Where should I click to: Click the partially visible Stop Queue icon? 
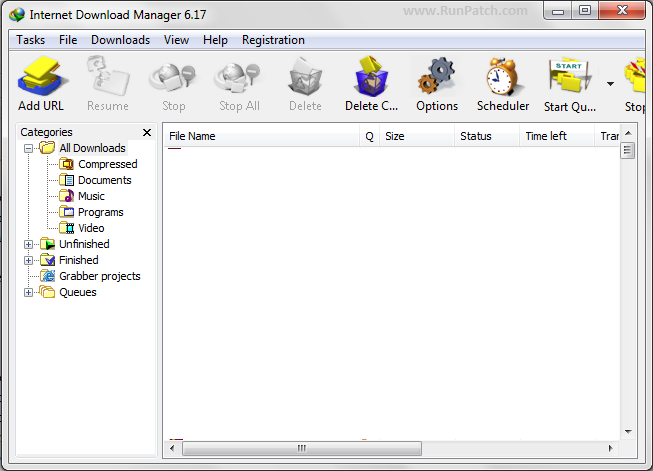635,77
